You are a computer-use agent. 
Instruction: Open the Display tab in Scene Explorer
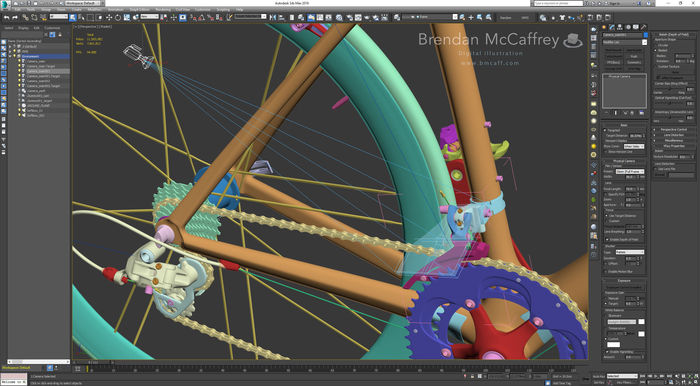click(23, 28)
